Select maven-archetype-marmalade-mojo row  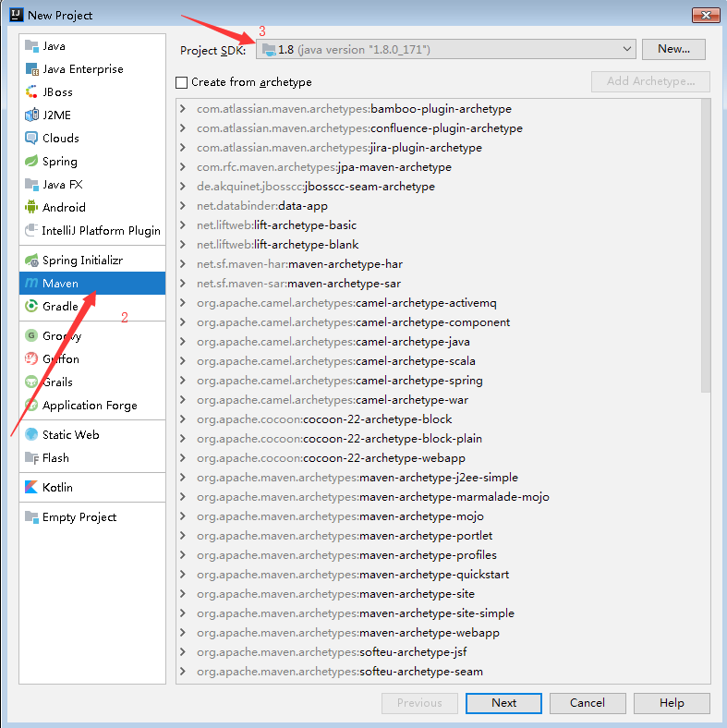373,497
